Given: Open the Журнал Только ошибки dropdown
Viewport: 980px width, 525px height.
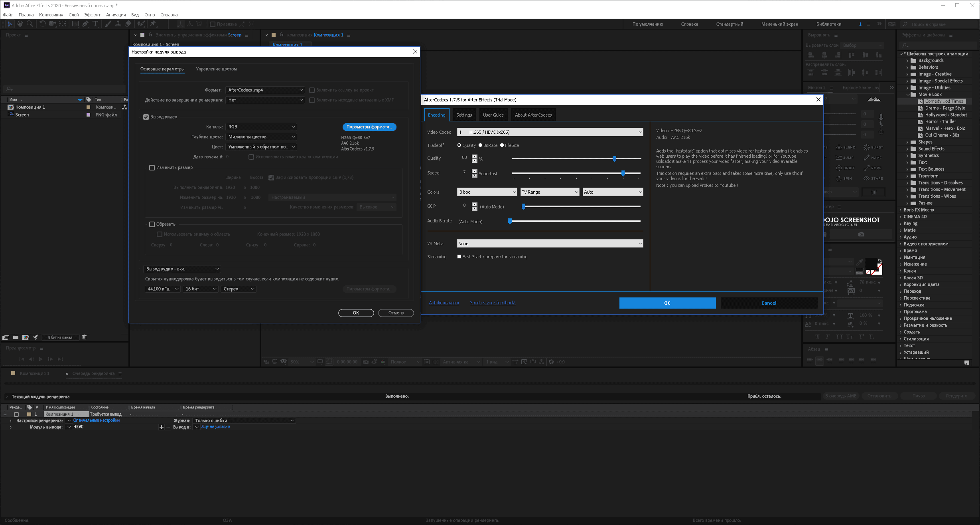Looking at the screenshot, I should tap(244, 421).
